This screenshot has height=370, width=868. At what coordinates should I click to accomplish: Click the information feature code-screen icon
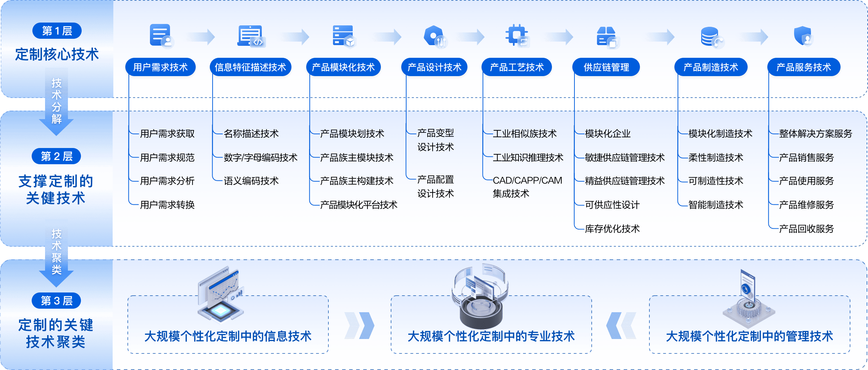[x=251, y=36]
